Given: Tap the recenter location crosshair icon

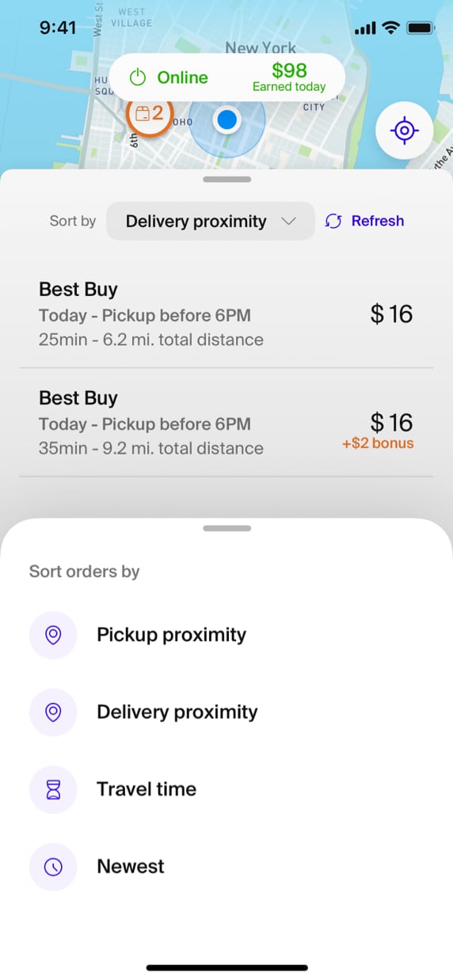Looking at the screenshot, I should click(404, 131).
